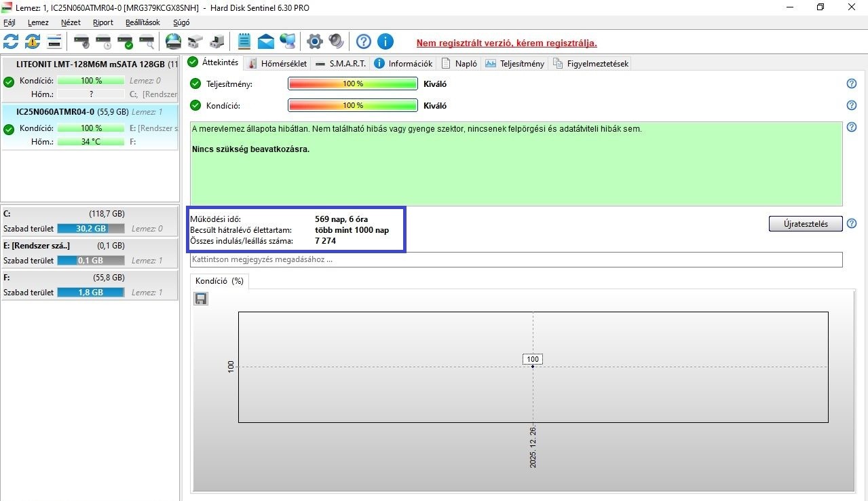Switch to the Áttekintés tab

[214, 62]
